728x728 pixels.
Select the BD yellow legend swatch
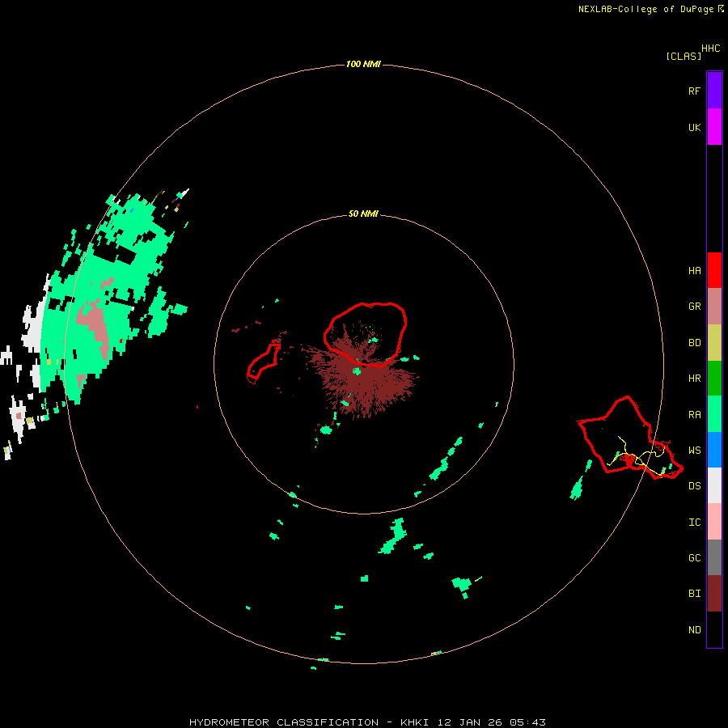714,343
